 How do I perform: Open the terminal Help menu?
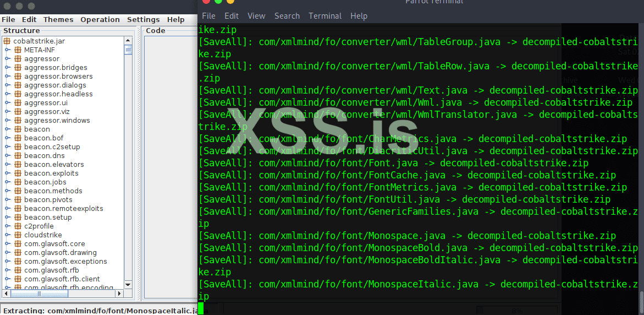click(359, 15)
